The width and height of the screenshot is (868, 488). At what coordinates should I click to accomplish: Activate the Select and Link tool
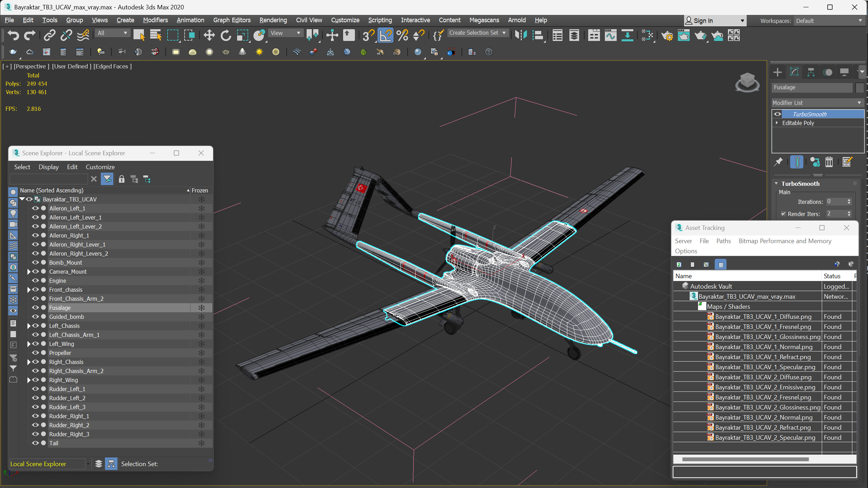tap(49, 35)
